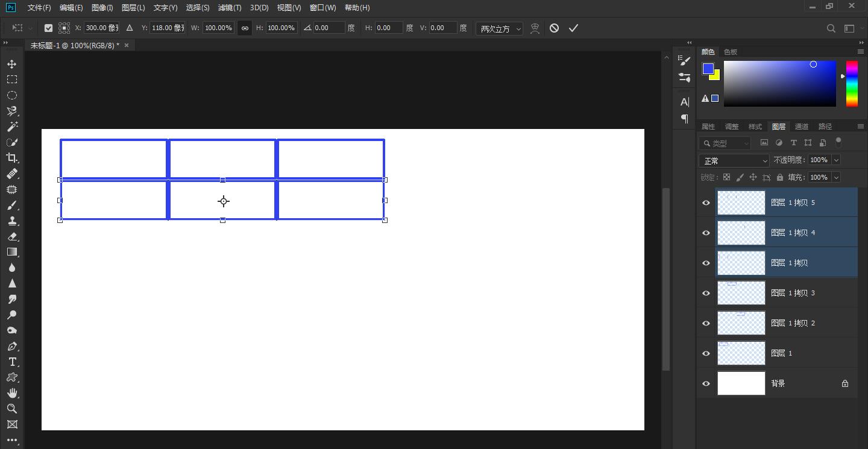
Task: Select the Magic Wand tool
Action: coord(12,127)
